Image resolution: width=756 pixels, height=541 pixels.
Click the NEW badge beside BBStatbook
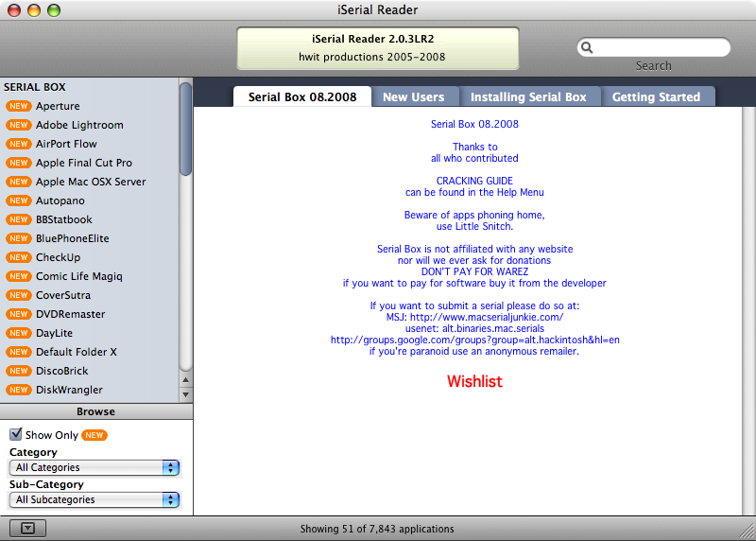pyautogui.click(x=18, y=219)
